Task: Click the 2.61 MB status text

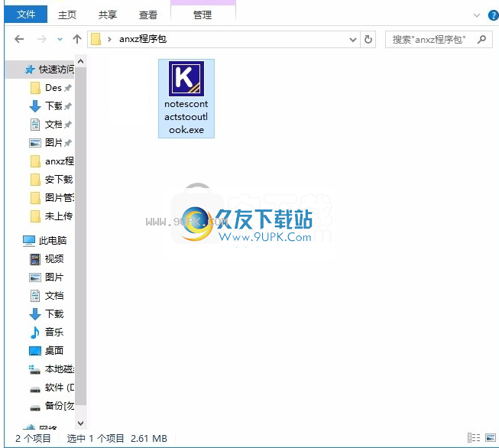Action: 149,439
